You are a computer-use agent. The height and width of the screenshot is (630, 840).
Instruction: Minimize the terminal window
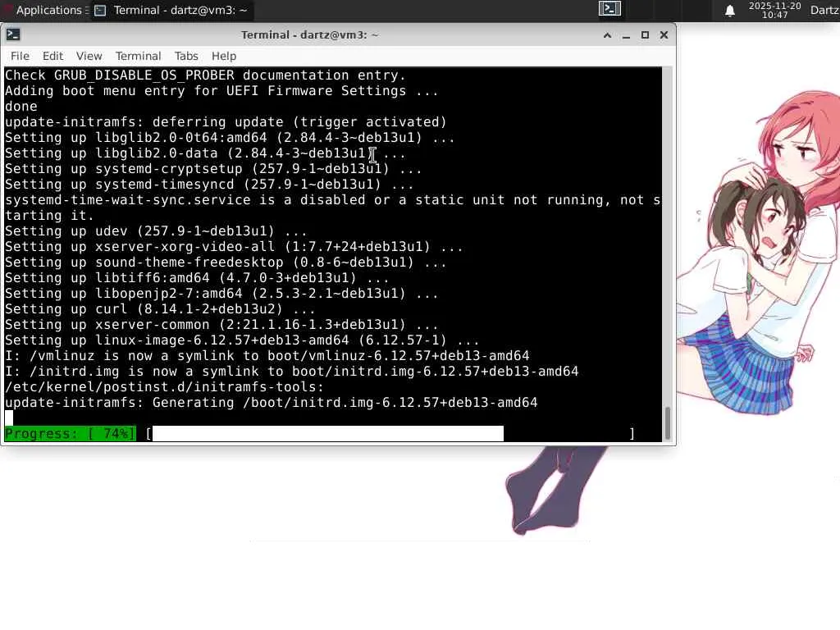626,35
